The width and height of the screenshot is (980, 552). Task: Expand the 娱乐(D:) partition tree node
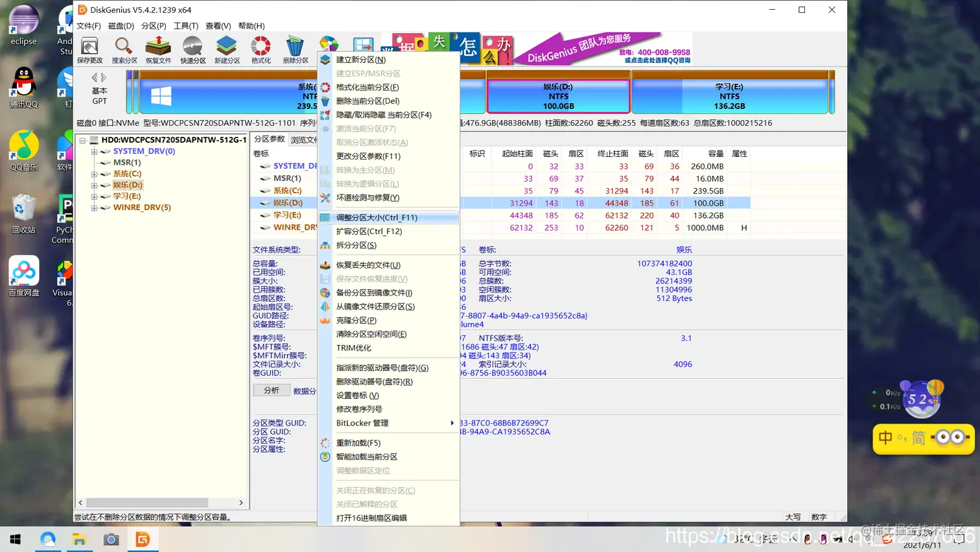click(93, 186)
